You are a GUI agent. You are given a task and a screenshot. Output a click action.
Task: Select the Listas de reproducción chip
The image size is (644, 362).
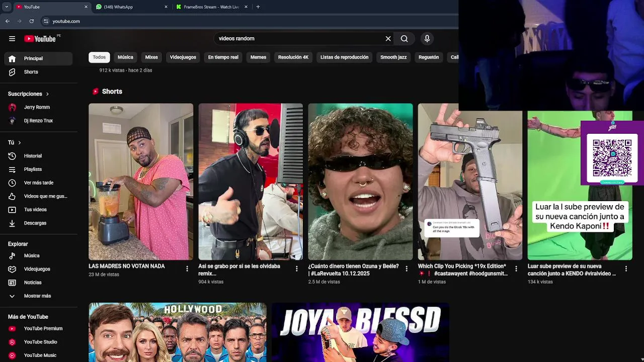345,57
